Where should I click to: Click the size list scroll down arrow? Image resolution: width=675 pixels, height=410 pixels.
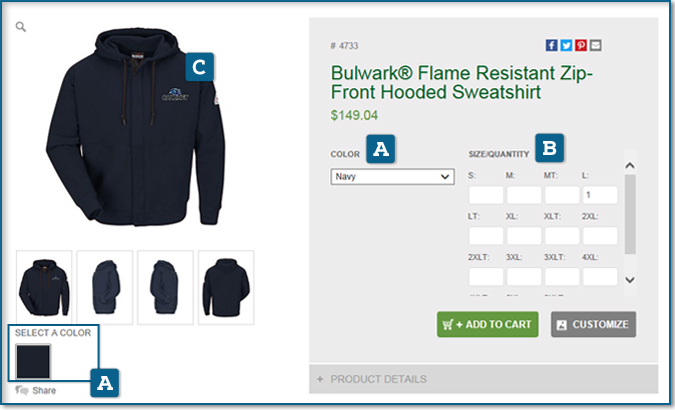click(x=630, y=280)
